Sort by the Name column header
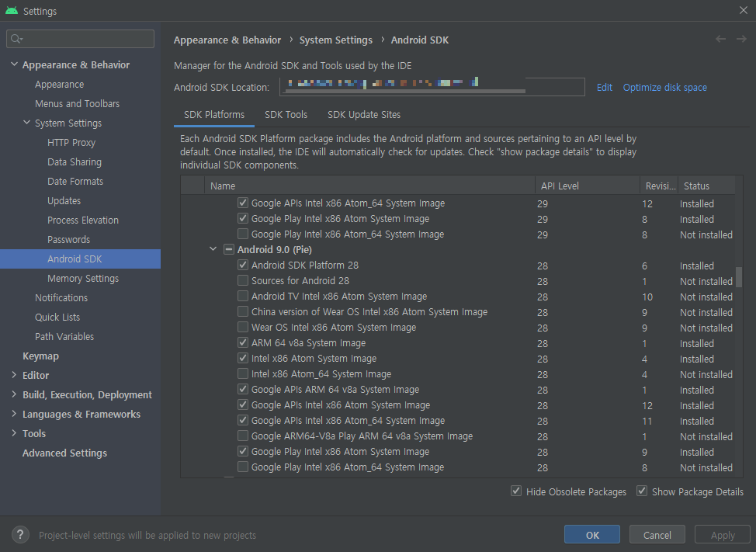 [x=369, y=186]
